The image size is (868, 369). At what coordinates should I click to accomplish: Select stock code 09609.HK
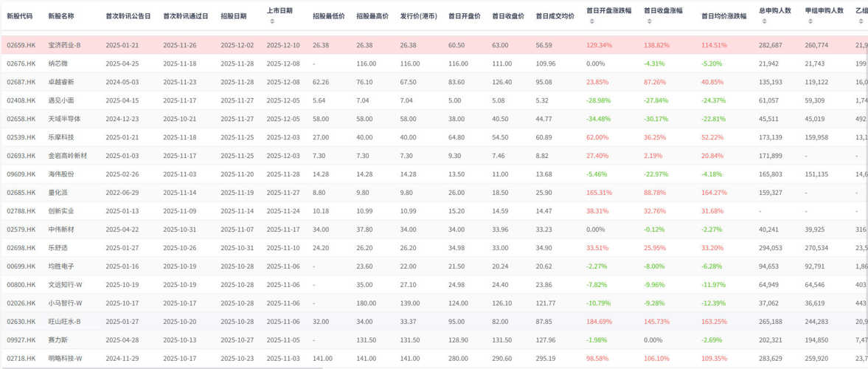[21, 174]
